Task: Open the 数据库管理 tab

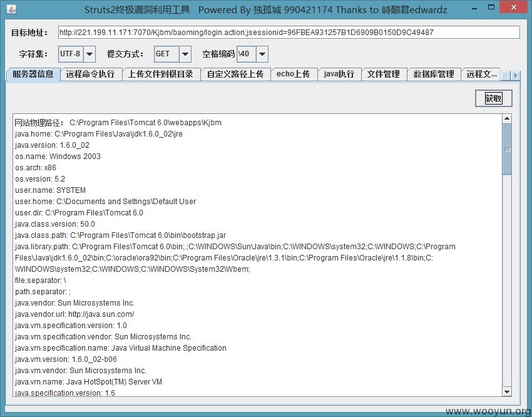Action: coord(434,74)
